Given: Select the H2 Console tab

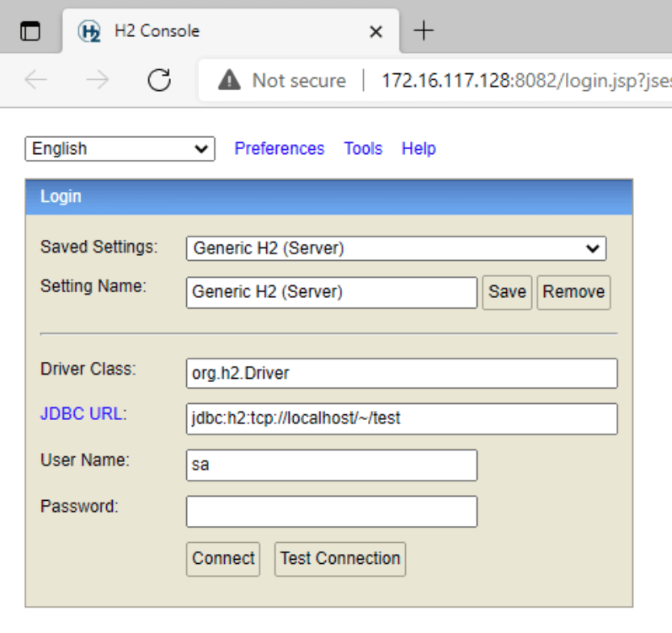Looking at the screenshot, I should (x=231, y=31).
